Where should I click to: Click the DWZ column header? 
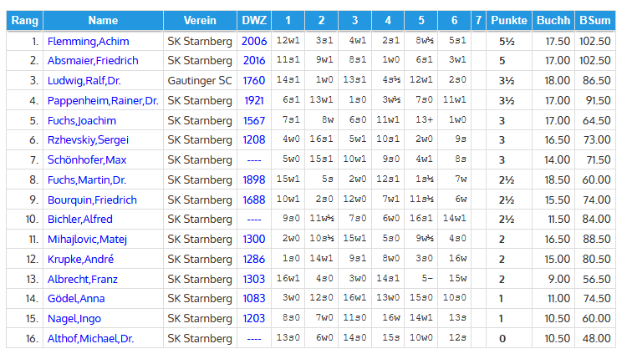click(x=253, y=20)
